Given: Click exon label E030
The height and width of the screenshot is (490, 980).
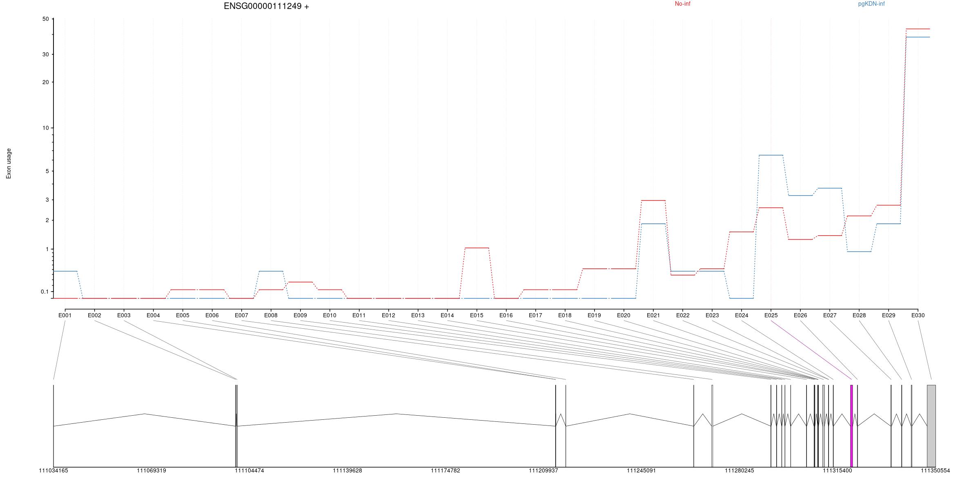Looking at the screenshot, I should (918, 315).
